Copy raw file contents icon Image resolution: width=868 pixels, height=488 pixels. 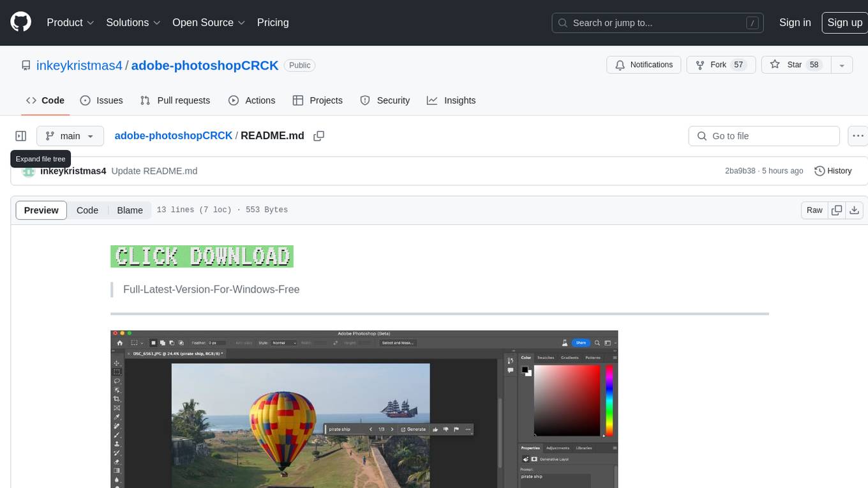(837, 210)
